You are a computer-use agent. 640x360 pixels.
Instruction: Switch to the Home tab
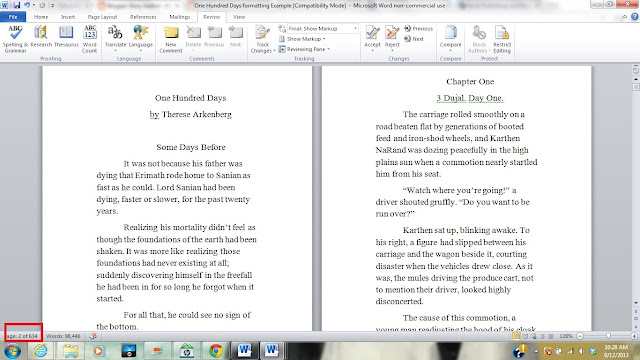coord(41,17)
